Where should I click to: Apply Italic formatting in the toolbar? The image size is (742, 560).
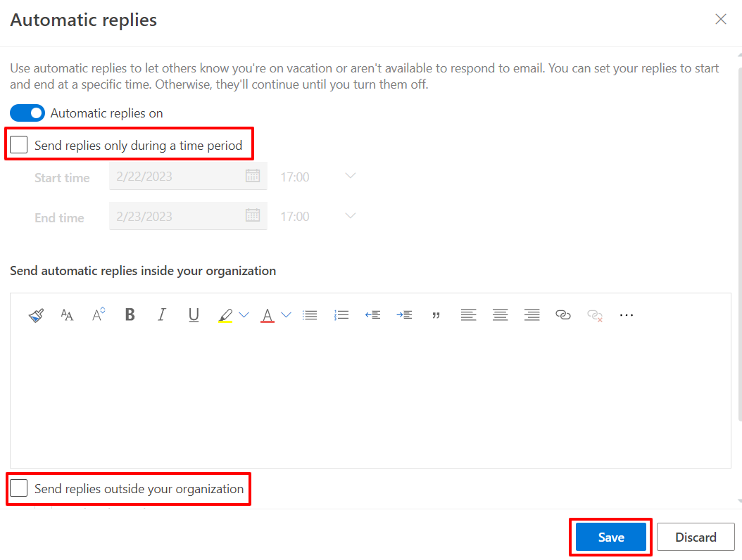coord(161,315)
